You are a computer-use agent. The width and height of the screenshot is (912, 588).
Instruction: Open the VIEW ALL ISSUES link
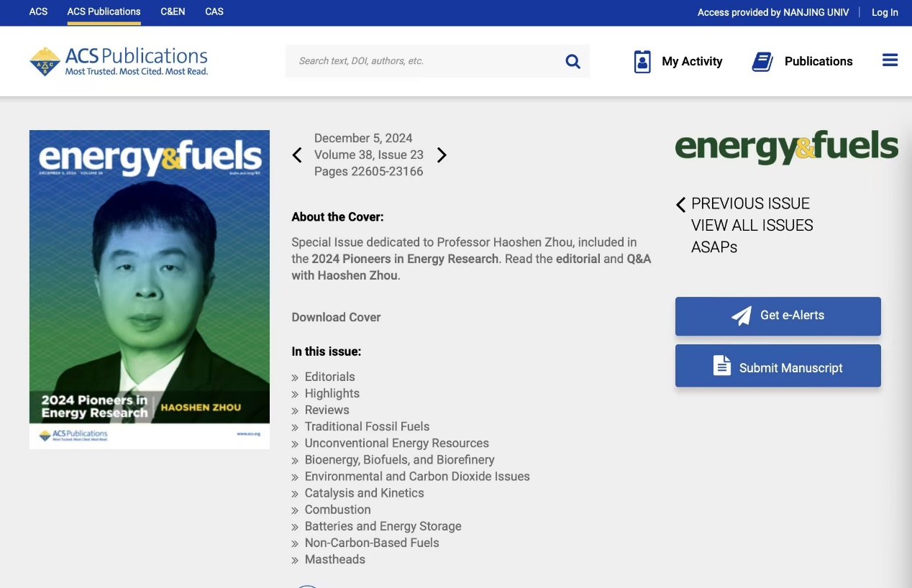click(752, 225)
